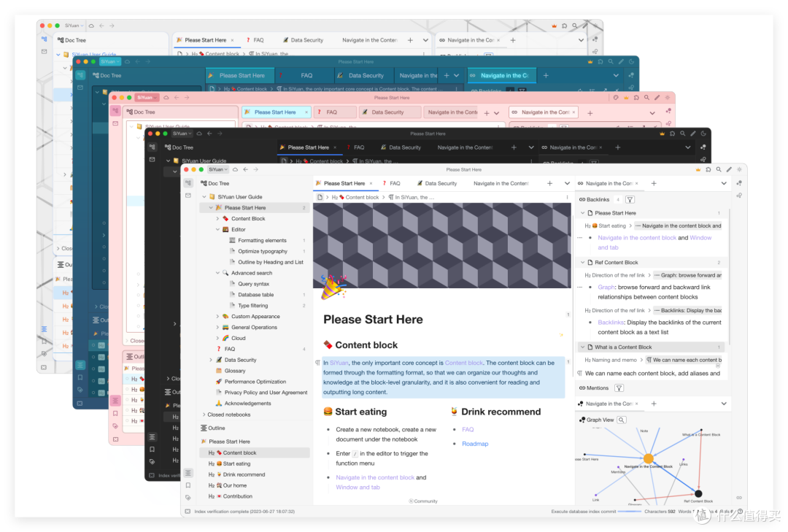Switch to the FAQ tab in front window

point(392,183)
